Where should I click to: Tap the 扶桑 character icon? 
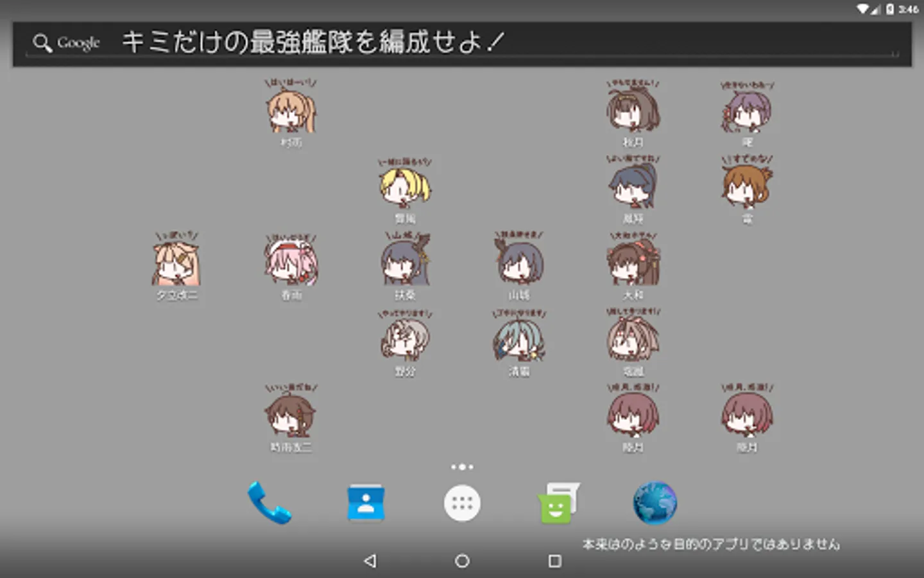(x=405, y=265)
